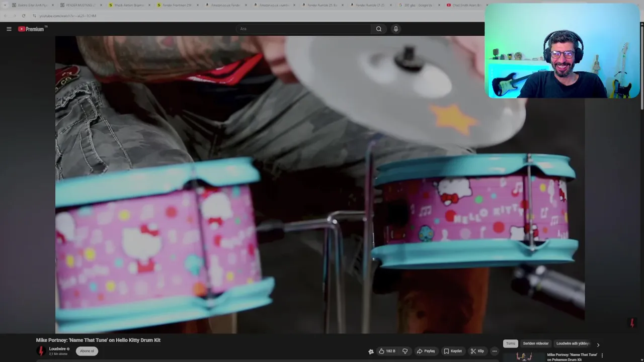This screenshot has height=362, width=644.
Task: Share video using 'Paylaş' button
Action: pos(426,351)
